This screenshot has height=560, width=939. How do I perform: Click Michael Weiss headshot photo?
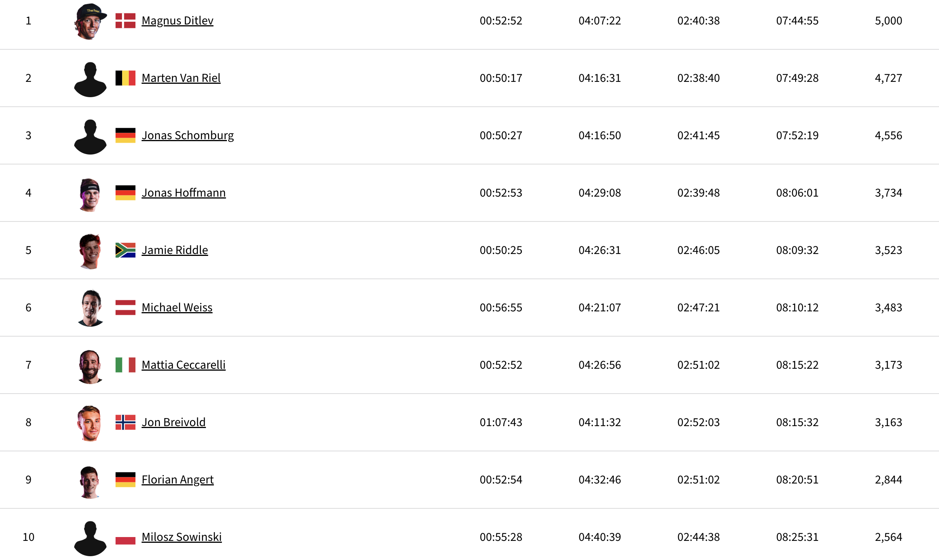90,308
